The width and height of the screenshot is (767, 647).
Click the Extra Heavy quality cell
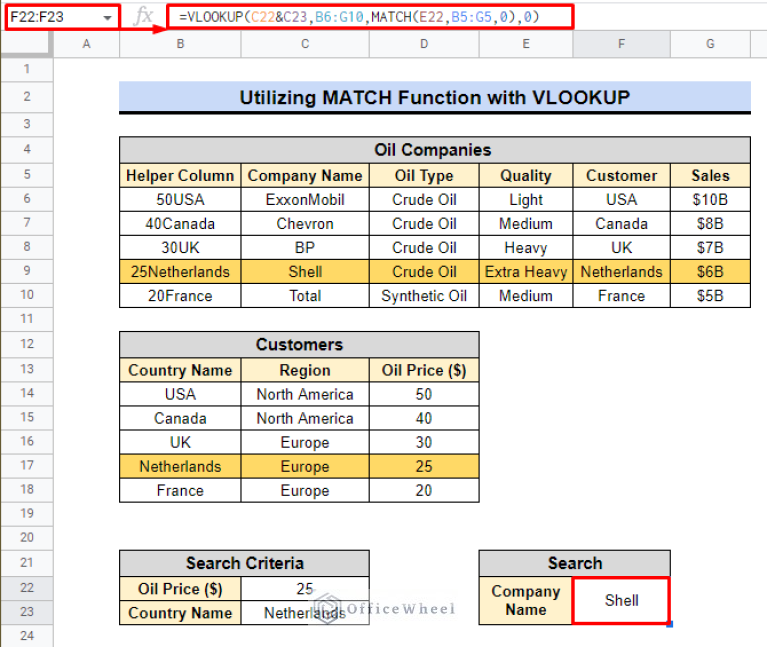[x=526, y=271]
